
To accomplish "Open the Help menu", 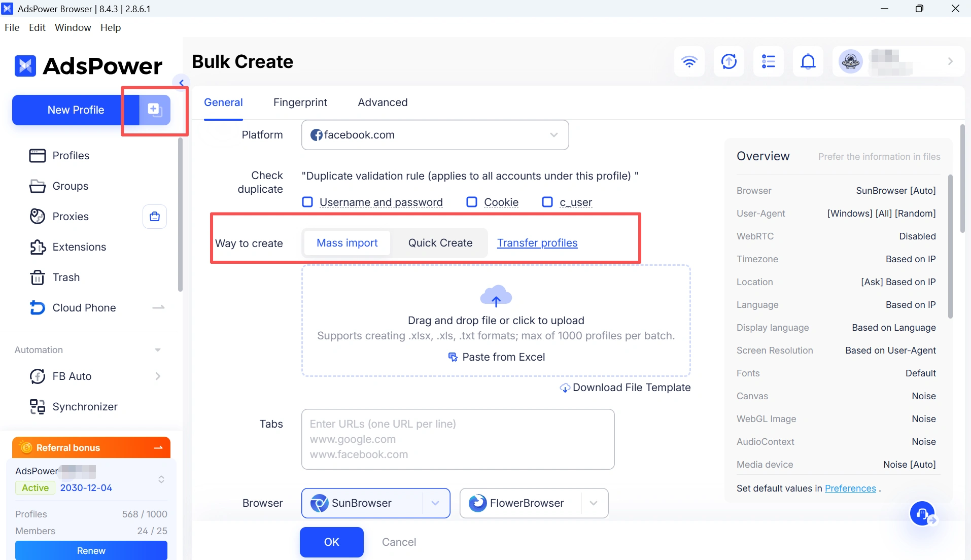I will point(110,27).
